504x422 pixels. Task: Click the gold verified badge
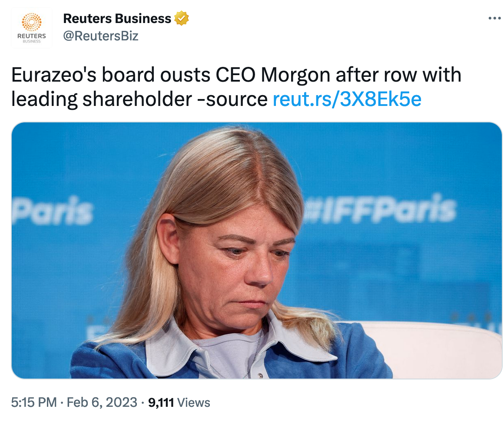[181, 19]
